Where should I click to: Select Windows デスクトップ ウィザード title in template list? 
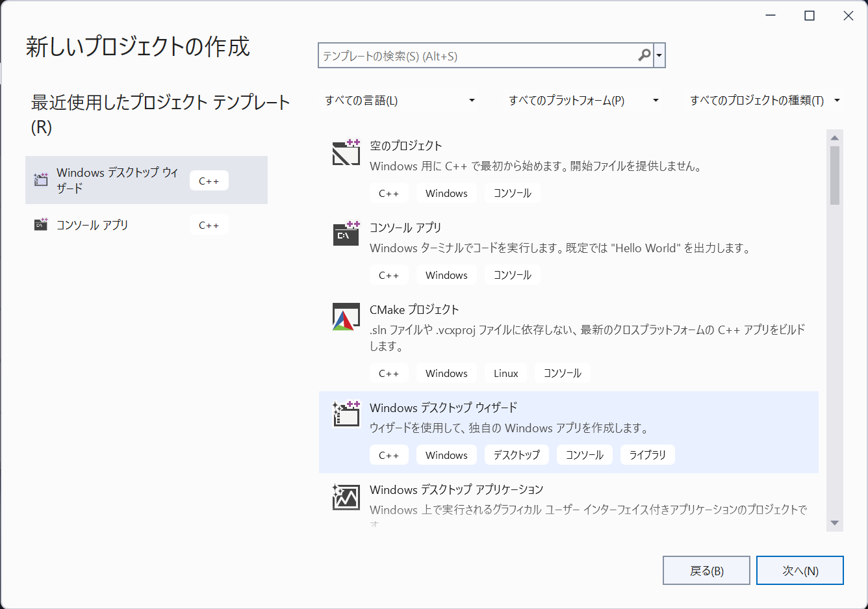coord(444,408)
